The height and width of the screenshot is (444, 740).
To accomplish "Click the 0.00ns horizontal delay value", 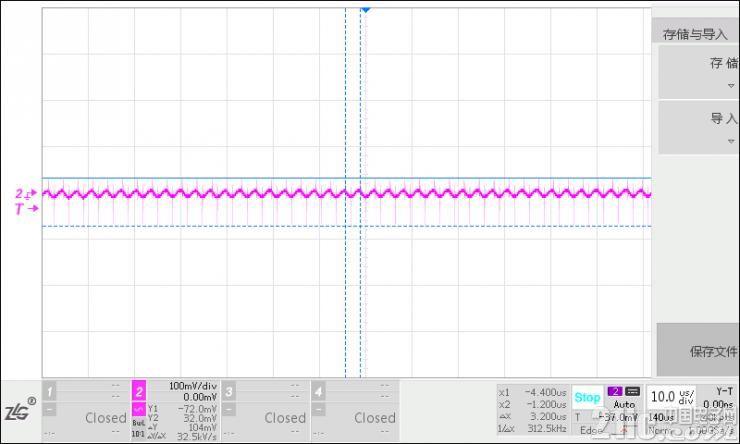I will [x=718, y=404].
